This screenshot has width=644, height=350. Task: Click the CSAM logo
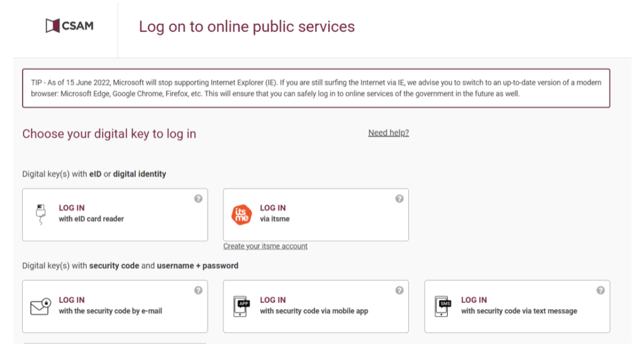click(69, 26)
